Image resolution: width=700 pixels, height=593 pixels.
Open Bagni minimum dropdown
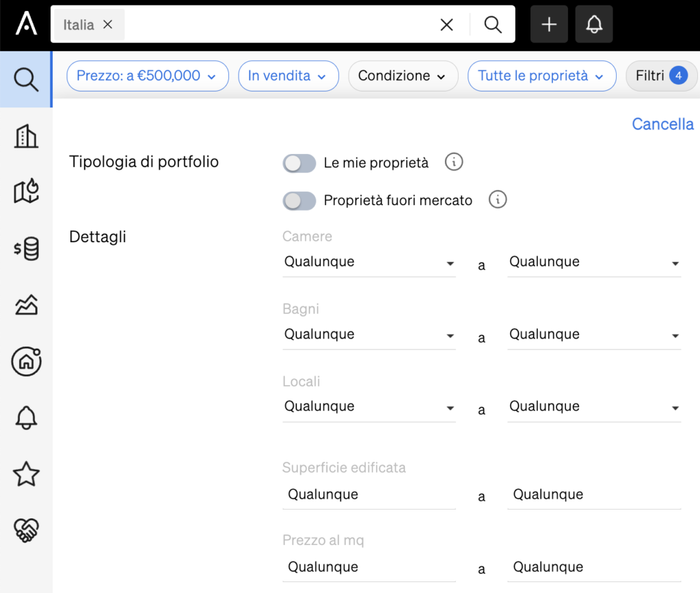(369, 335)
